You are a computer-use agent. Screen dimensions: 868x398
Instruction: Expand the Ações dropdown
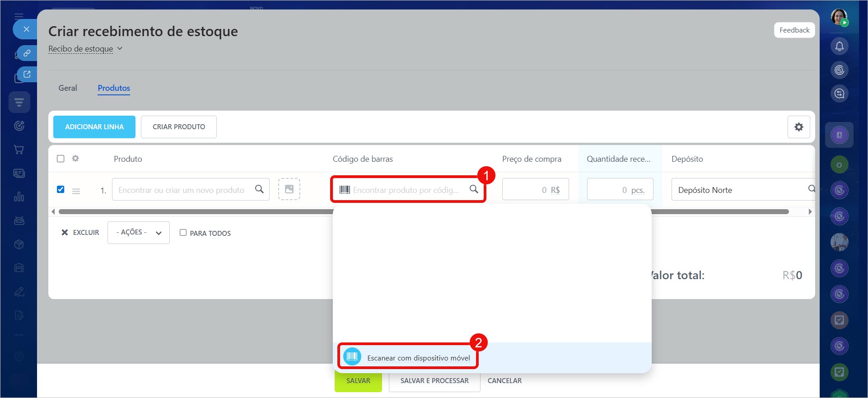coord(139,233)
